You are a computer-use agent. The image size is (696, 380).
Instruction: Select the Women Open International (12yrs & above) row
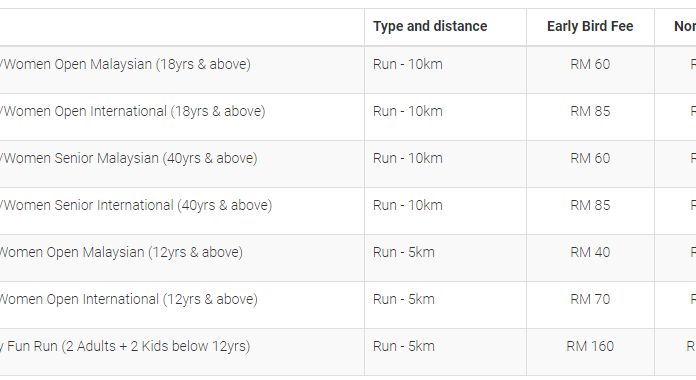coord(348,305)
